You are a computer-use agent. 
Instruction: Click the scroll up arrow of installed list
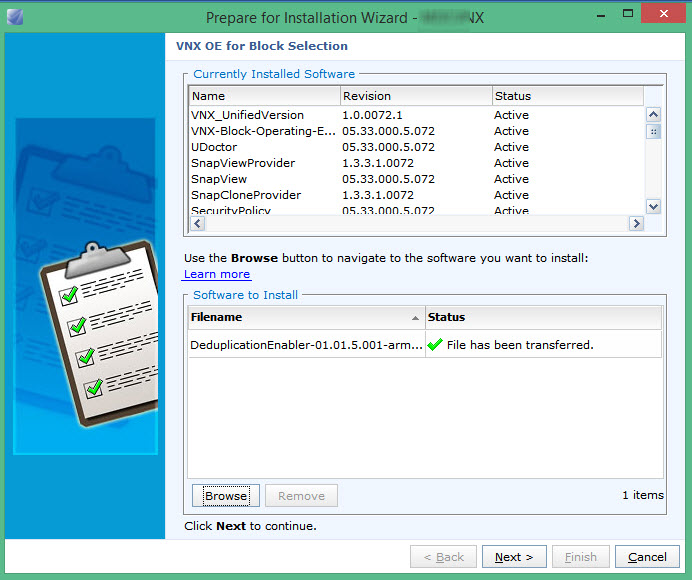pyautogui.click(x=653, y=115)
